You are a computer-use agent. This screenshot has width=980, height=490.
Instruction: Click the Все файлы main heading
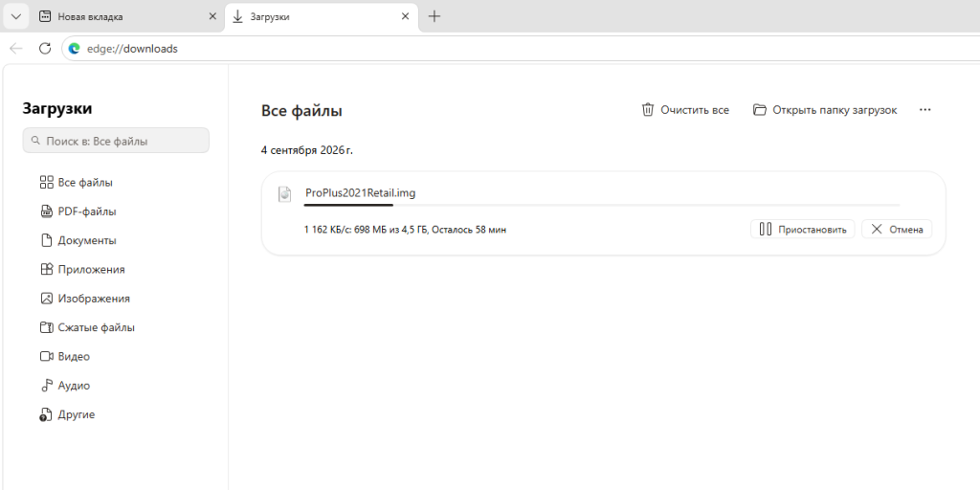(x=301, y=111)
